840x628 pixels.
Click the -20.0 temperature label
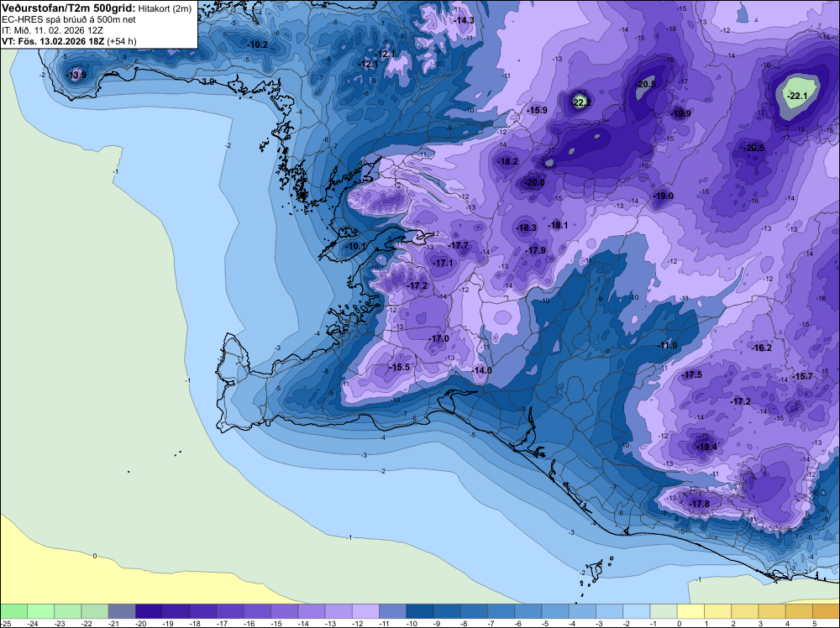534,182
